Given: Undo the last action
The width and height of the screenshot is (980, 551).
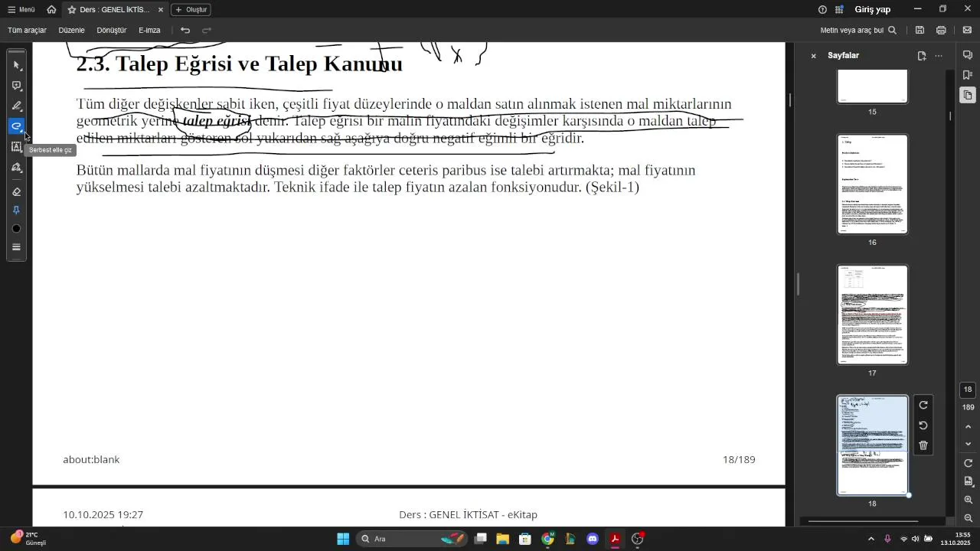Looking at the screenshot, I should (x=185, y=31).
